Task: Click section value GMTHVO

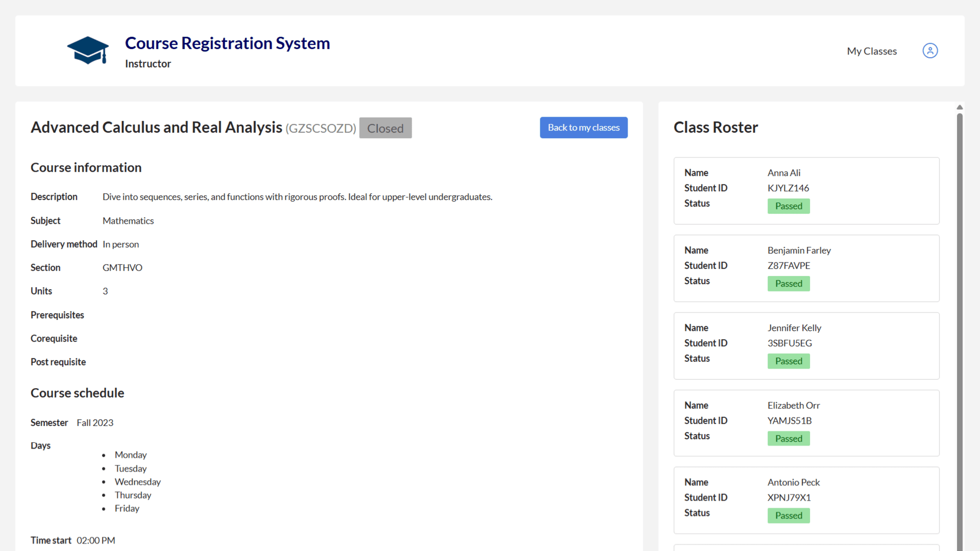Action: [122, 267]
